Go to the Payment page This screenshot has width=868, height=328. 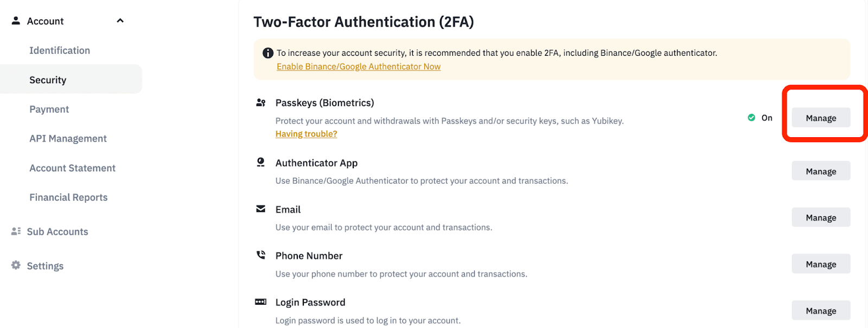(49, 110)
